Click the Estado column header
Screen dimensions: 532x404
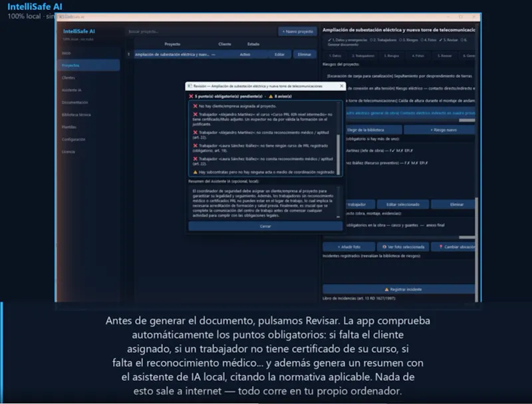click(x=253, y=44)
